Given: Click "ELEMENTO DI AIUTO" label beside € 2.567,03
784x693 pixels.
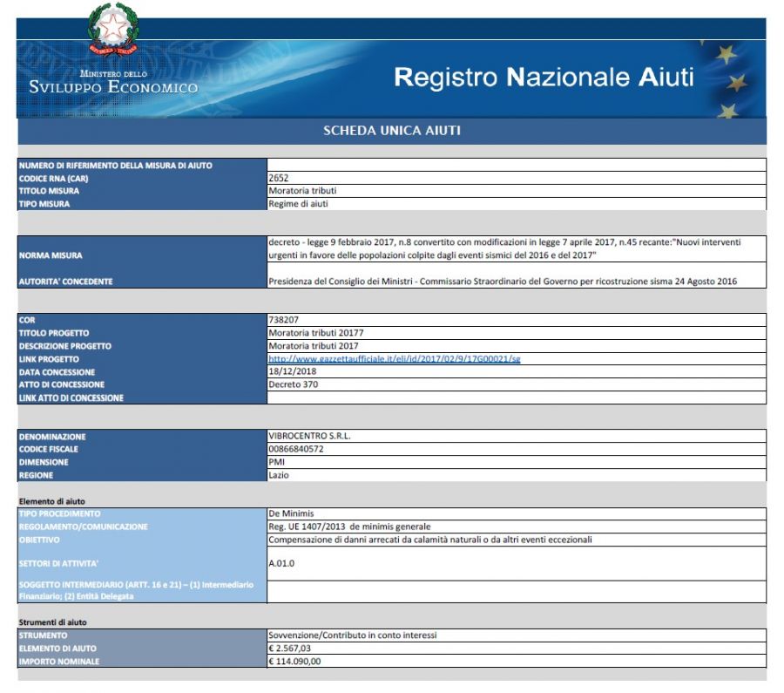Looking at the screenshot, I should click(x=57, y=649).
